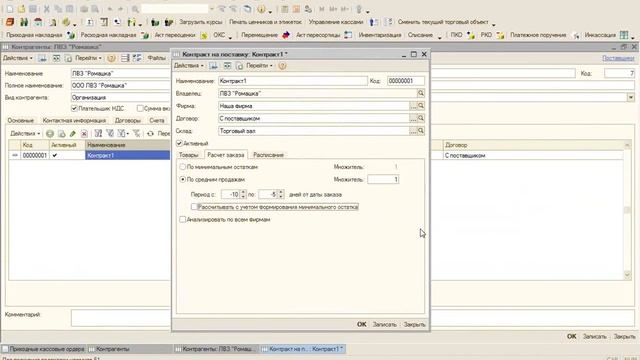Click Множитель input field for средним продажам
Viewport: 640px width, 360px height.
[x=383, y=179]
